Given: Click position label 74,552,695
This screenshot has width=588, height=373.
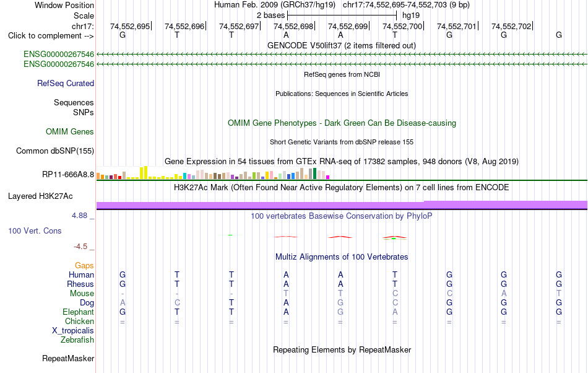Looking at the screenshot, I should [x=130, y=26].
